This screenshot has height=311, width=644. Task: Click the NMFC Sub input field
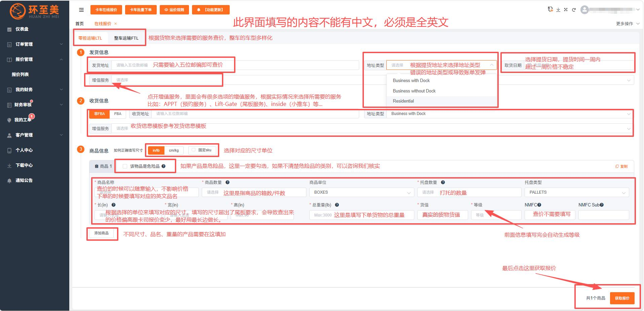pos(604,215)
